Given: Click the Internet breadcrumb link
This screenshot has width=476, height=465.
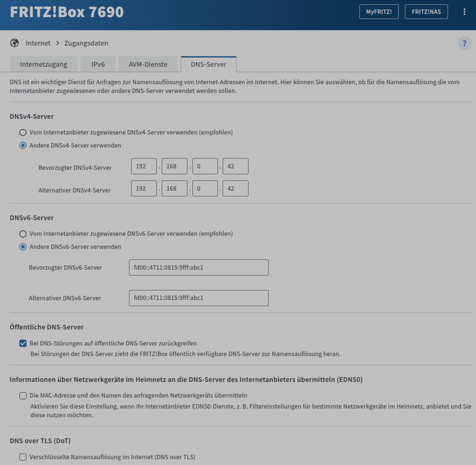Looking at the screenshot, I should [38, 43].
